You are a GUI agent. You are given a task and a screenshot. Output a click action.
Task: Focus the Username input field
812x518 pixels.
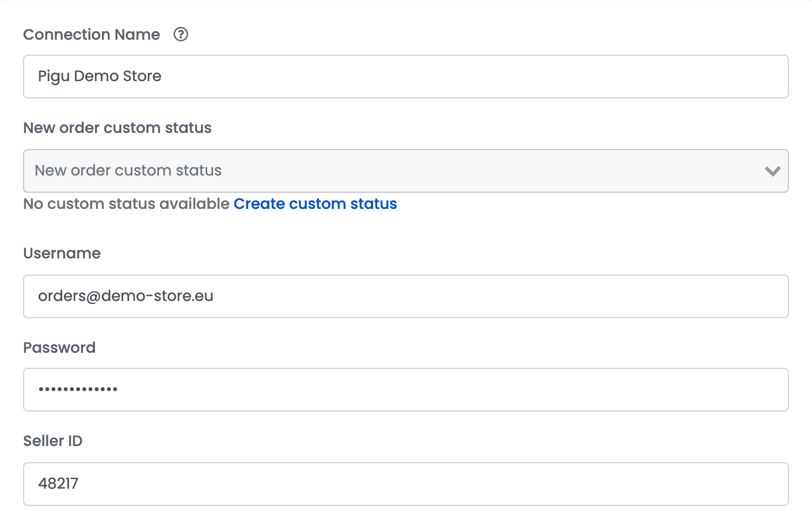click(405, 296)
